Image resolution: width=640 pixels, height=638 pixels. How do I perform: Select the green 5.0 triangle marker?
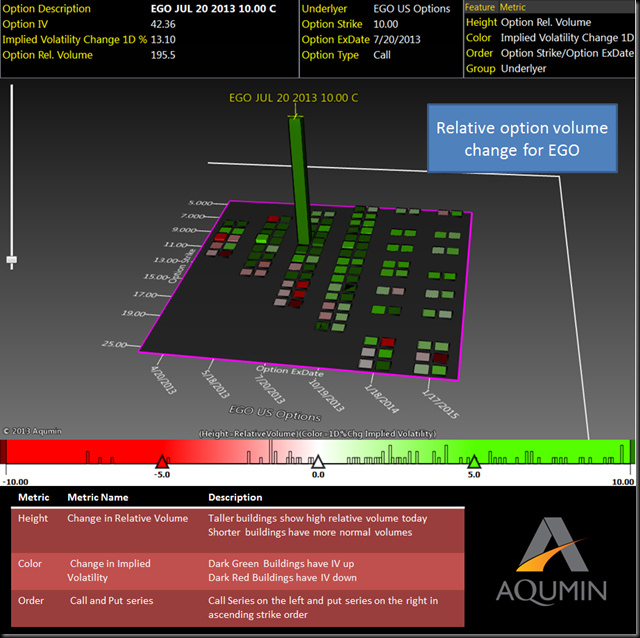tap(474, 461)
